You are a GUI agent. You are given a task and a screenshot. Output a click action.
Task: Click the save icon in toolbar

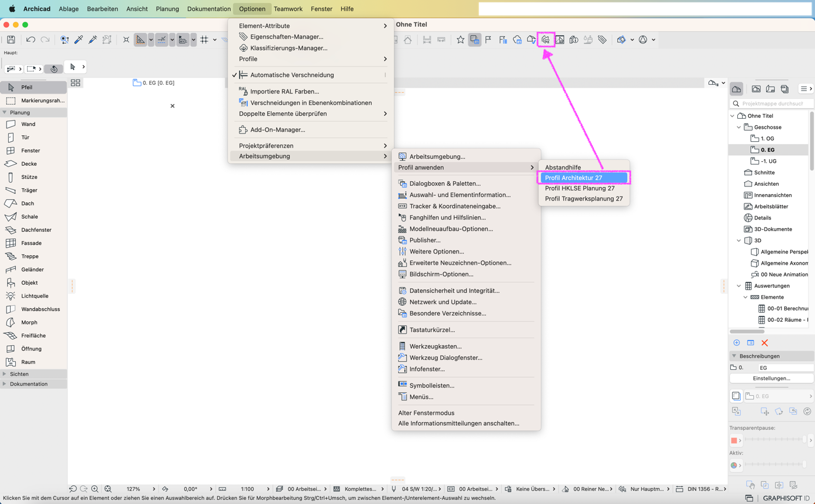coord(11,39)
